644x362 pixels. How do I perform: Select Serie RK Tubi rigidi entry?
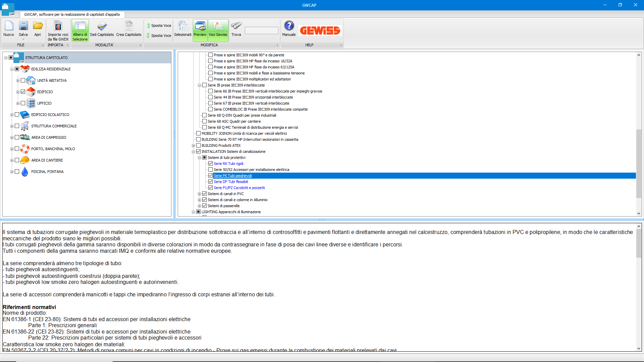coord(228,164)
